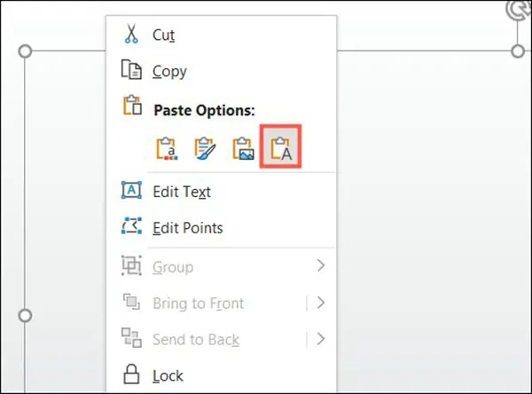
Task: Click the Copy pages icon
Action: point(131,69)
